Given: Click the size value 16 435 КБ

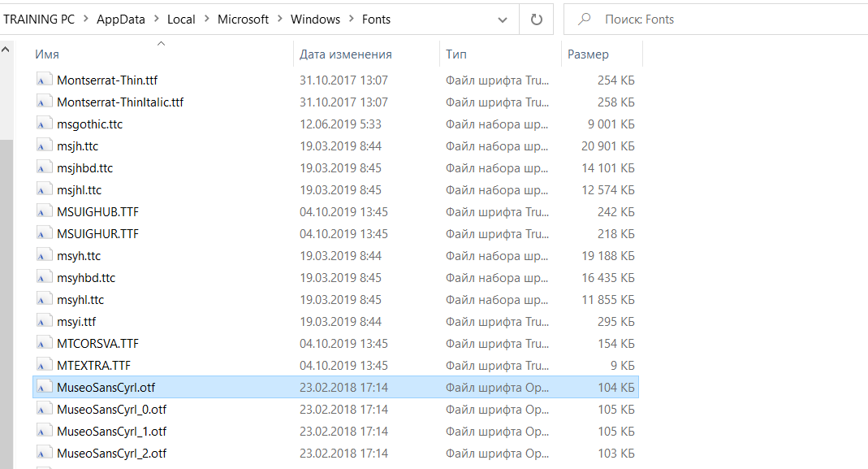Looking at the screenshot, I should click(608, 278).
